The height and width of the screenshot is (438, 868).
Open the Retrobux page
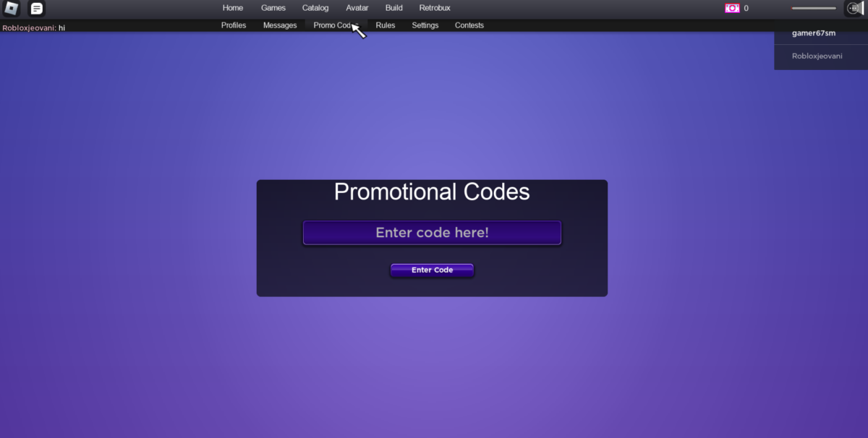click(x=434, y=8)
